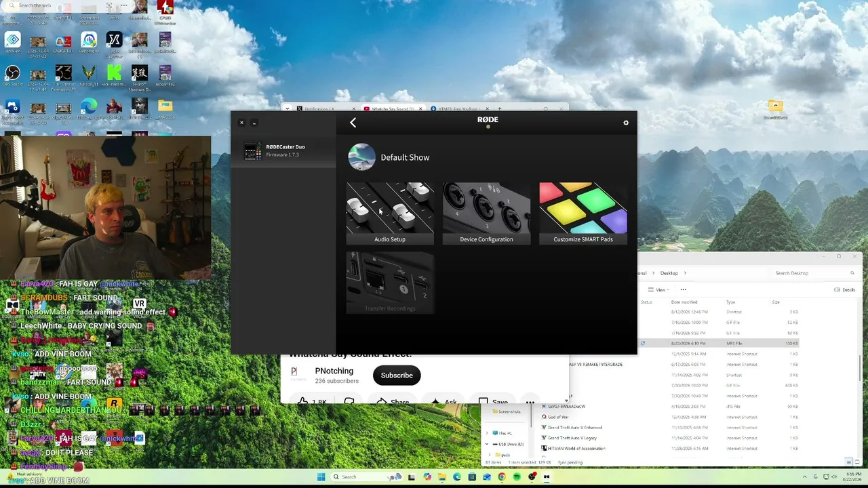The width and height of the screenshot is (868, 488).
Task: Click the Default Show avatar image
Action: click(361, 157)
